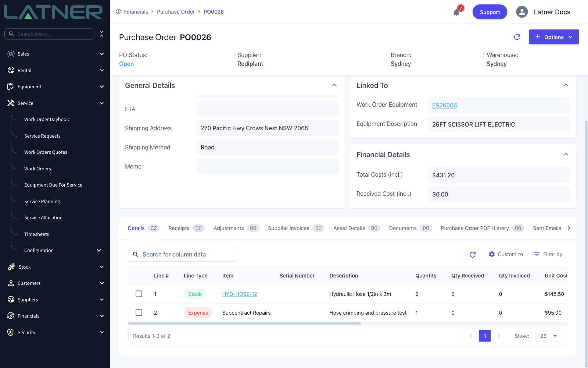Collapse the General Details section
The height and width of the screenshot is (368, 588).
coord(334,85)
